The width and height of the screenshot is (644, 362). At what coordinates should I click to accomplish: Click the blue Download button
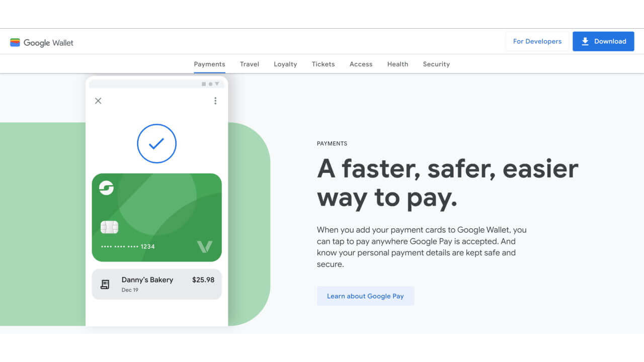[x=603, y=41]
